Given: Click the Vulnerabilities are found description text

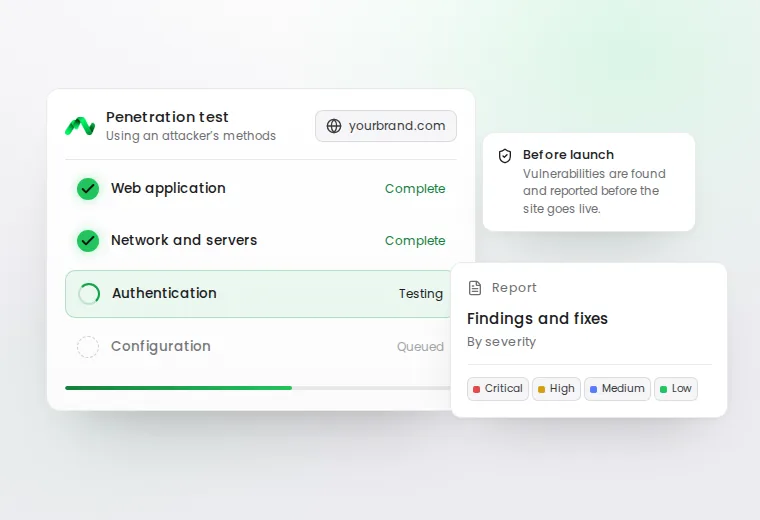Looking at the screenshot, I should click(x=594, y=191).
